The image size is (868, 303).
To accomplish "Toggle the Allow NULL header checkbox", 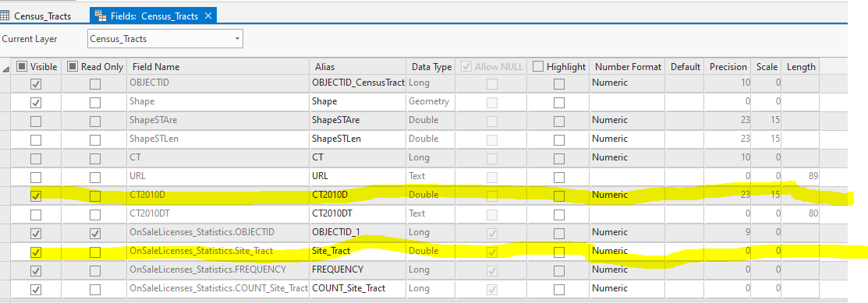I will (x=466, y=66).
